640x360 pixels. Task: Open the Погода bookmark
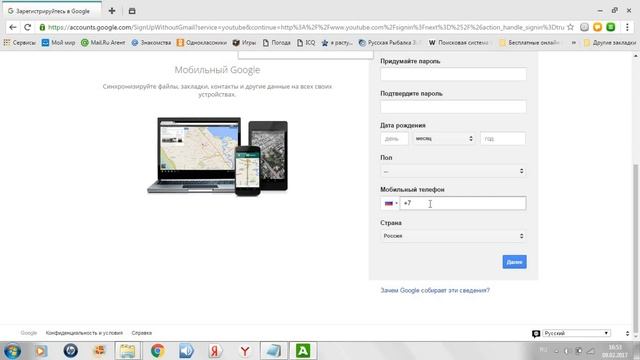tap(276, 42)
